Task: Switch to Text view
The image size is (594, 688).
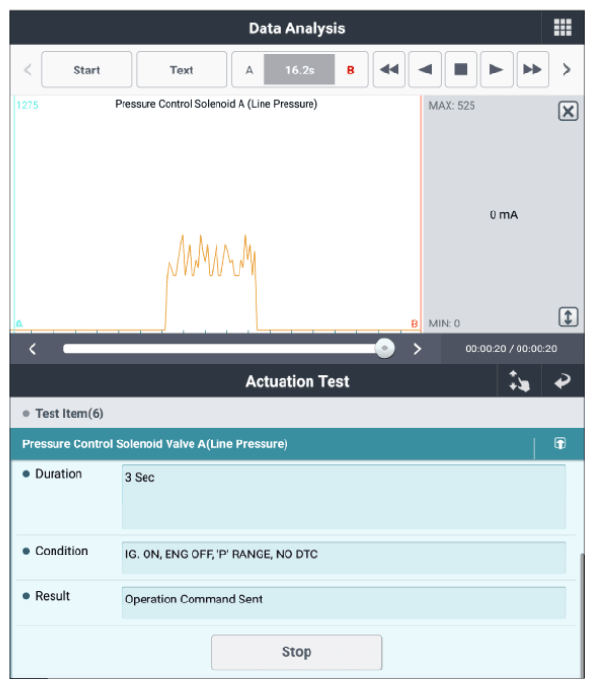Action: [x=181, y=69]
